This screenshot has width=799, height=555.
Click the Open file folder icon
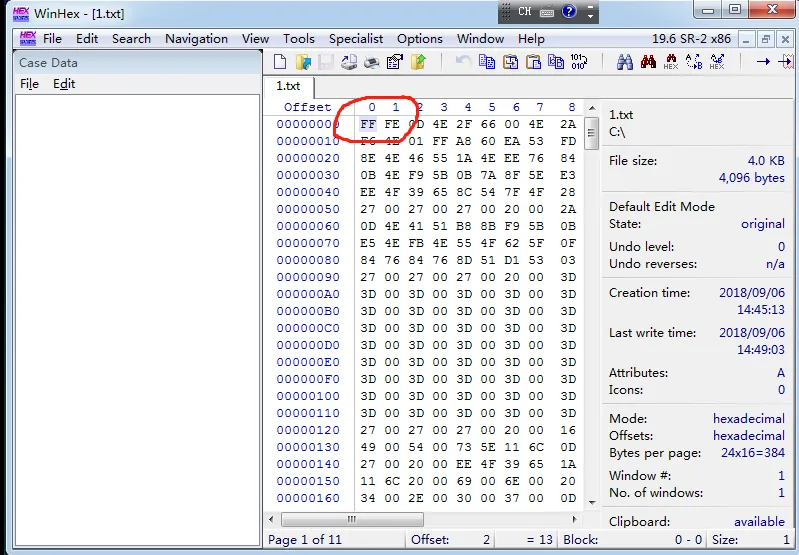pyautogui.click(x=303, y=62)
